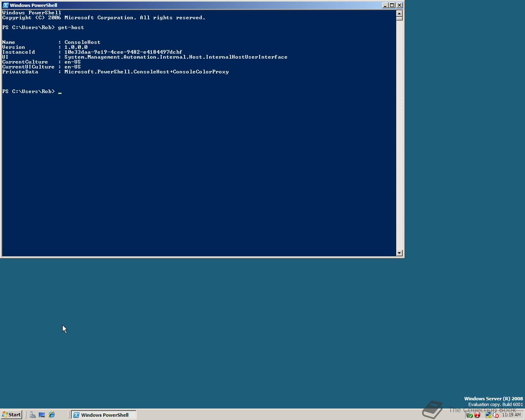The width and height of the screenshot is (525, 420).
Task: Click the Version value 1.0.0.0
Action: [76, 47]
